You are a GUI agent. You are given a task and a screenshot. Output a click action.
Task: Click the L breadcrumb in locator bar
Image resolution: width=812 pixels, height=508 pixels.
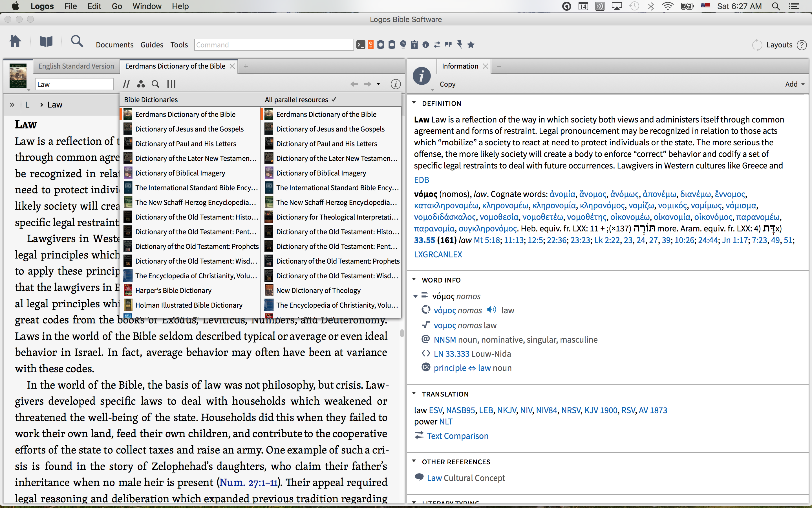pos(27,104)
